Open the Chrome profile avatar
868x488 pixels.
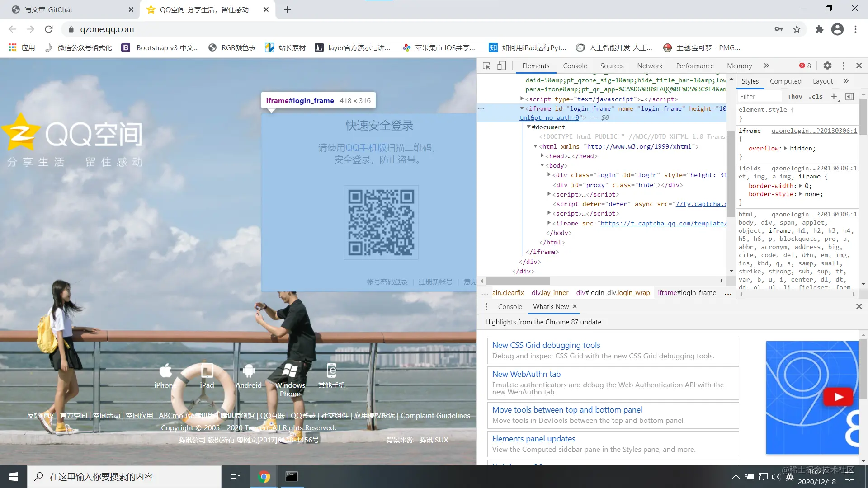[x=837, y=29]
